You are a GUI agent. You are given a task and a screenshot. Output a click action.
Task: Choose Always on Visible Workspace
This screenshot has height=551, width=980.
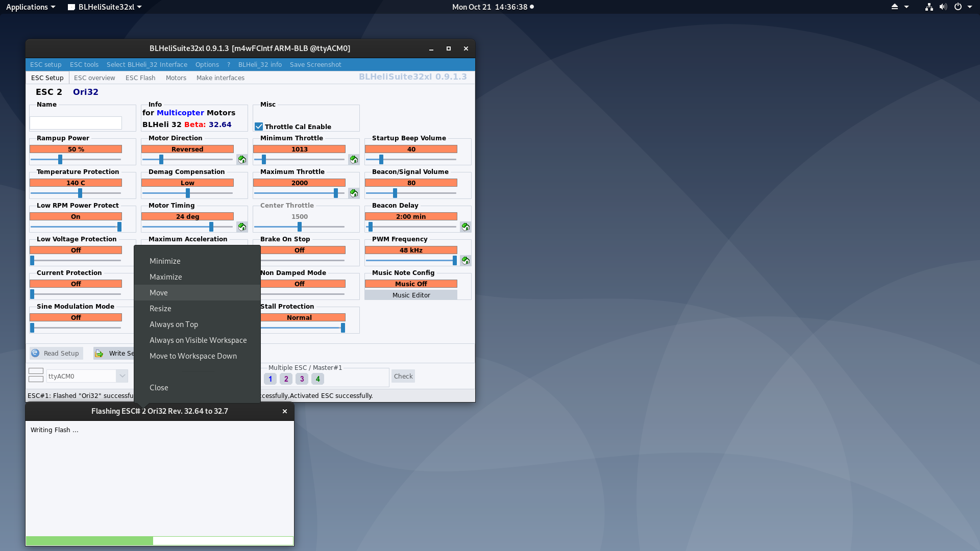[197, 340]
